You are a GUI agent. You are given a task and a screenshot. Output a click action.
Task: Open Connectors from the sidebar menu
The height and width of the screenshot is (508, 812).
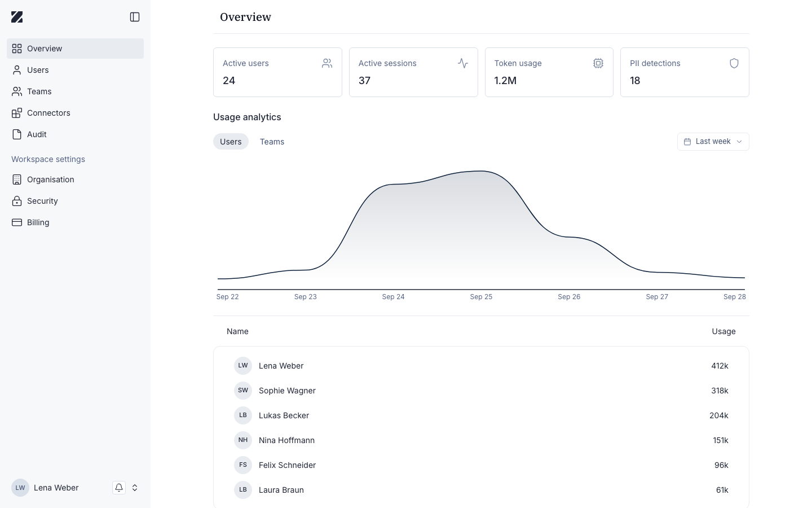pyautogui.click(x=75, y=113)
